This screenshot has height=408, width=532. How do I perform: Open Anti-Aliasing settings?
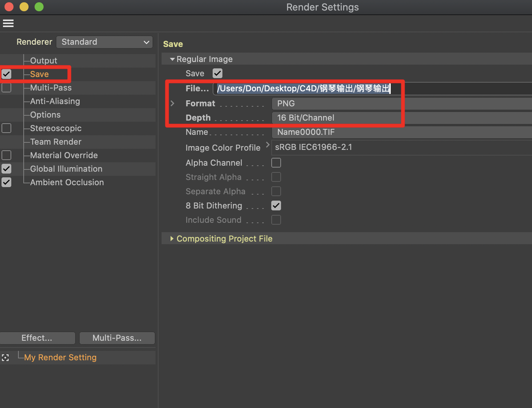55,101
